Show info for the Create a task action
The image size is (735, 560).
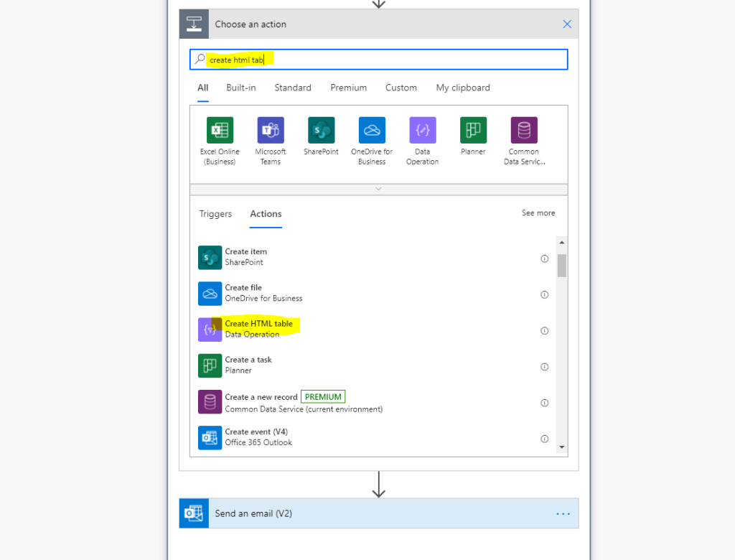click(x=544, y=367)
